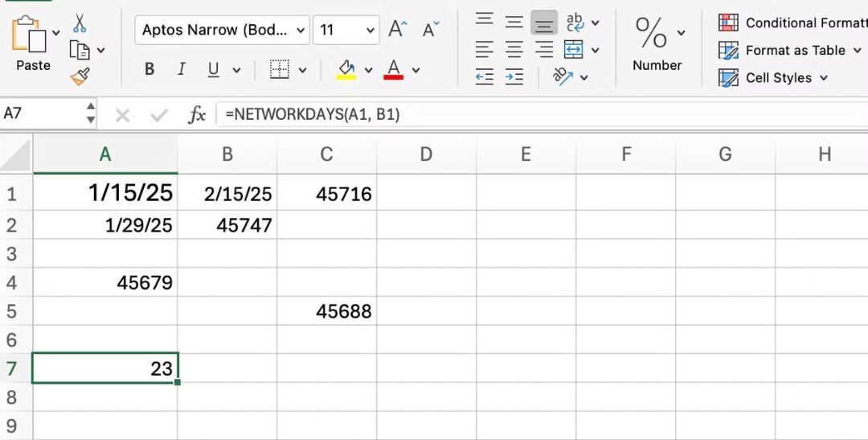Image resolution: width=868 pixels, height=440 pixels.
Task: Toggle Underline formatting
Action: [213, 69]
